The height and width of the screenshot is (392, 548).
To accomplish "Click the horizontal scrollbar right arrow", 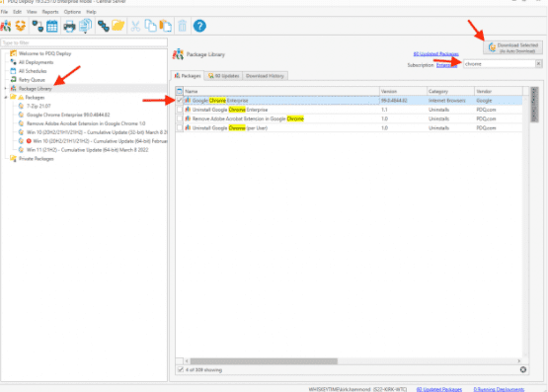I will point(518,361).
